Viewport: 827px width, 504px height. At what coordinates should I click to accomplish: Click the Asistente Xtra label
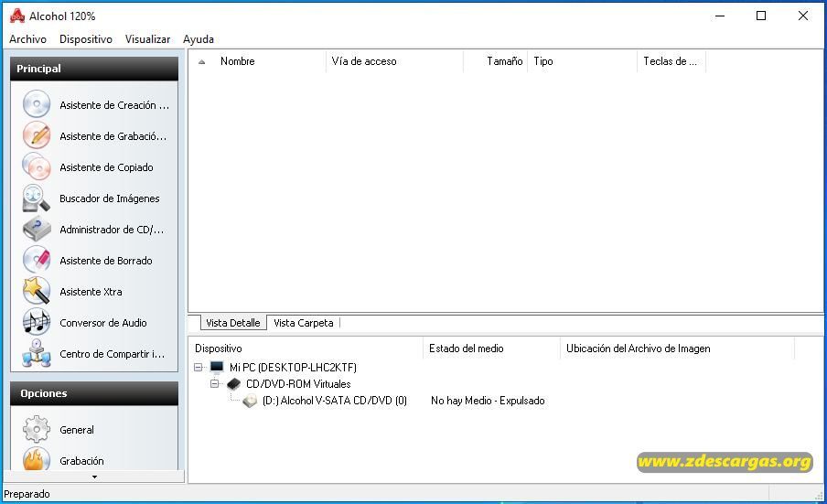tap(91, 292)
